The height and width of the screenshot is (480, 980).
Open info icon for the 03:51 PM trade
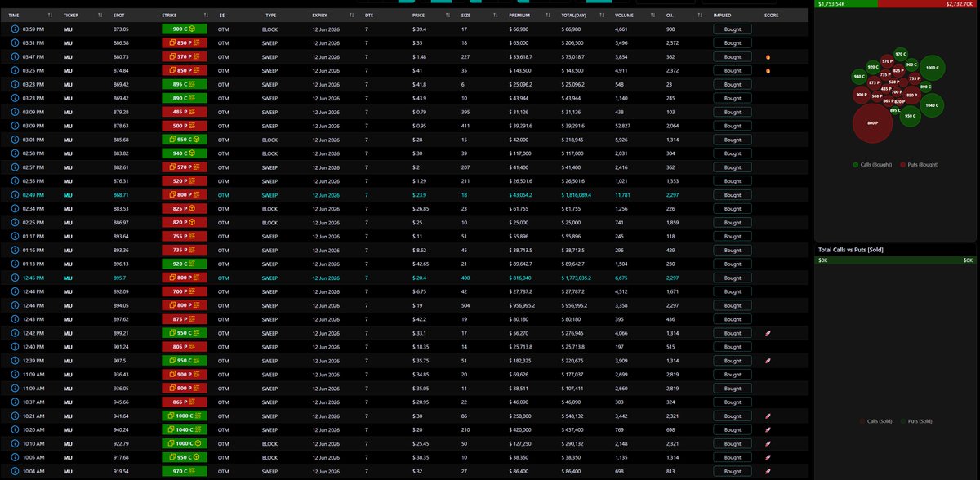15,42
